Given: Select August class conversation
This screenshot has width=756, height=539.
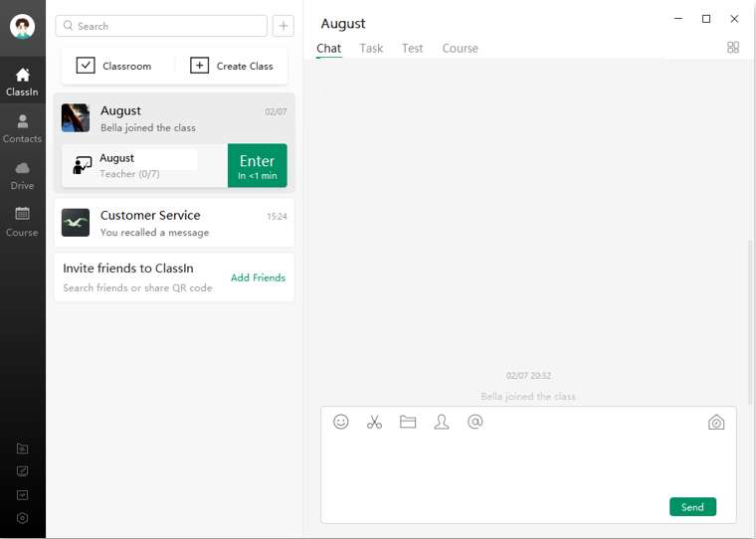Looking at the screenshot, I should click(174, 118).
